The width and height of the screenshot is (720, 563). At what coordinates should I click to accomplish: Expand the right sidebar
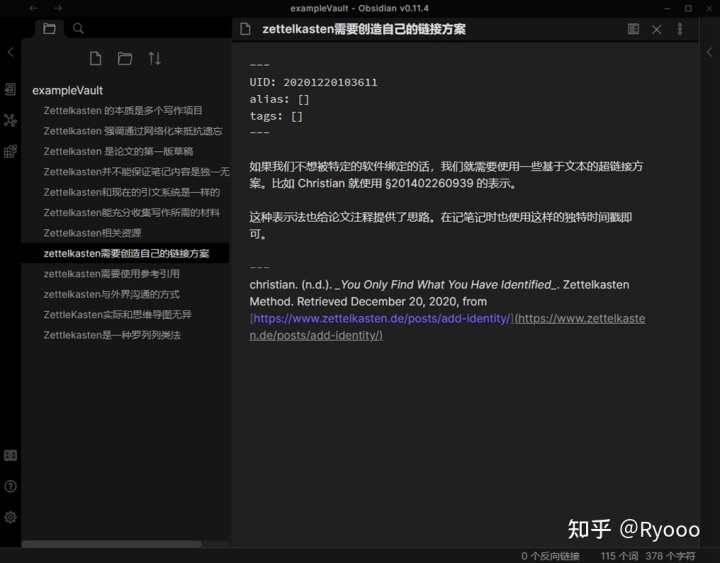point(709,52)
